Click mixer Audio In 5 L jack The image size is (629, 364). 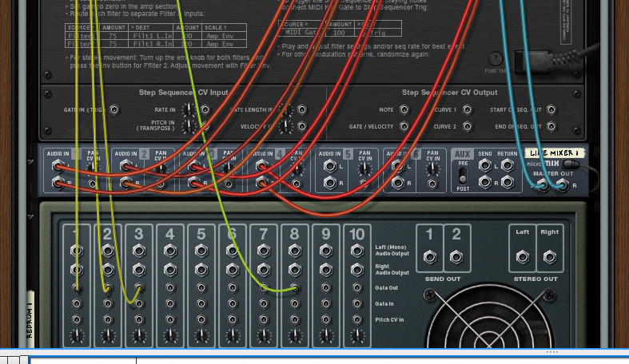(330, 166)
